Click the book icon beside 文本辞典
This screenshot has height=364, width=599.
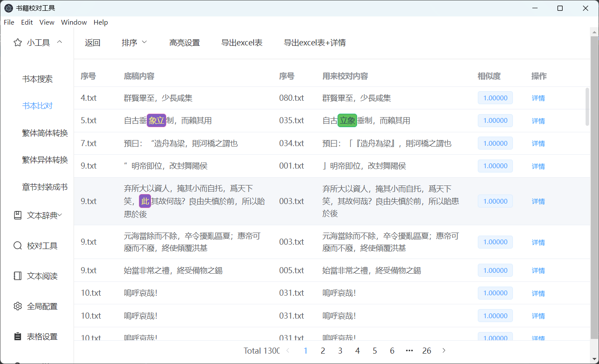(x=18, y=215)
